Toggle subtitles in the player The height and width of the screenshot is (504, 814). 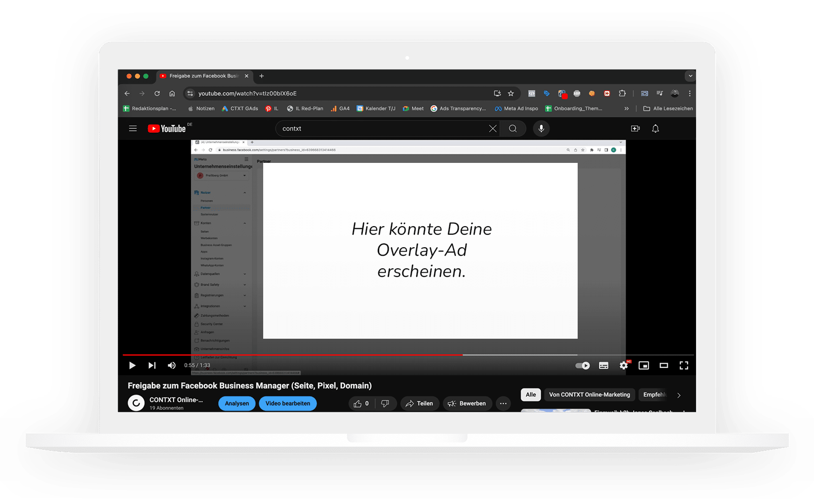[604, 366]
